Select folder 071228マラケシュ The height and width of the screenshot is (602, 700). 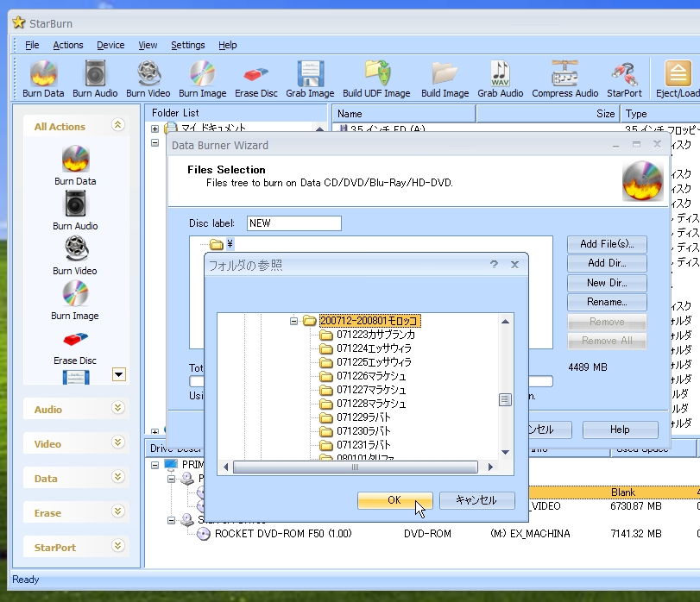tap(371, 404)
